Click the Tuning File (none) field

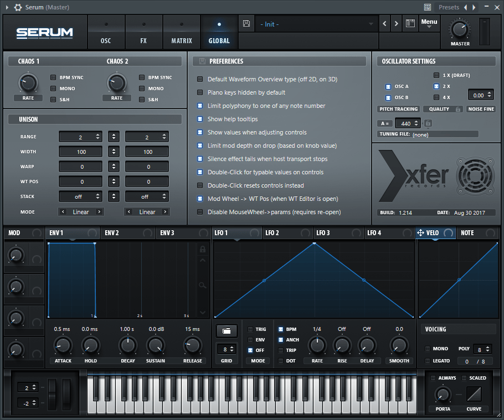[x=428, y=134]
